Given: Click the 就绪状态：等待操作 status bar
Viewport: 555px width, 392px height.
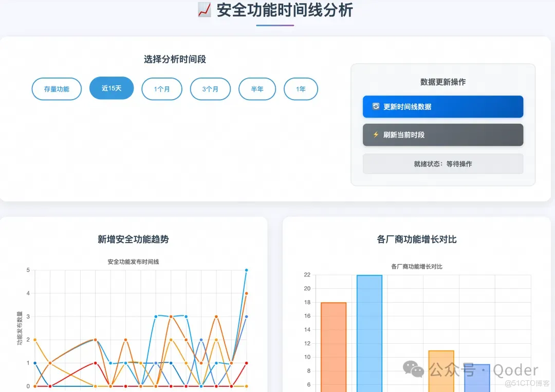Looking at the screenshot, I should 442,163.
